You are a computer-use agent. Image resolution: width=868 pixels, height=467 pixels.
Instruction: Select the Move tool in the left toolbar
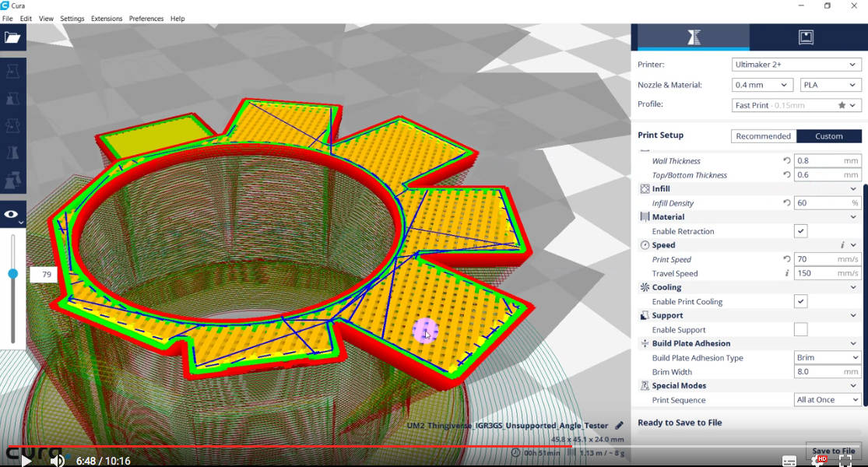12,72
